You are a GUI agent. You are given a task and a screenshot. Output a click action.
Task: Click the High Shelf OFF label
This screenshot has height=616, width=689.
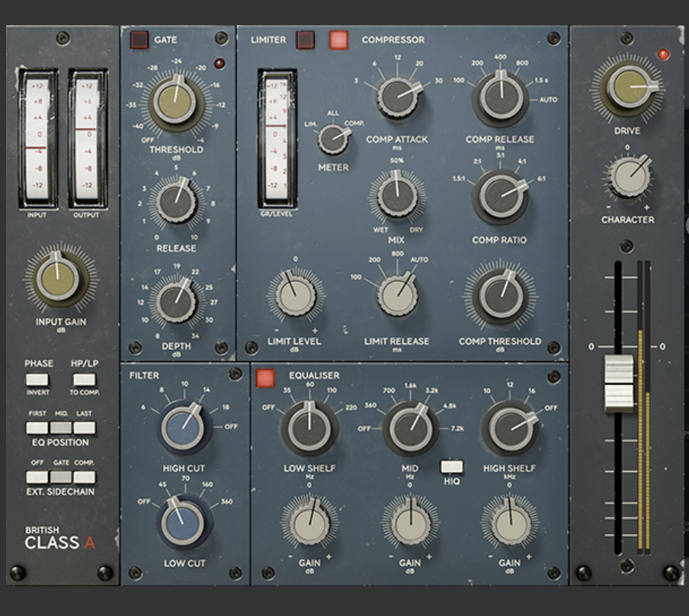coord(551,408)
